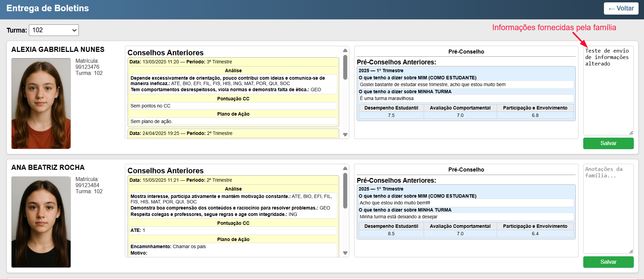The image size is (644, 279).
Task: Save Alexia Gabriella Nunes family notes
Action: click(608, 143)
